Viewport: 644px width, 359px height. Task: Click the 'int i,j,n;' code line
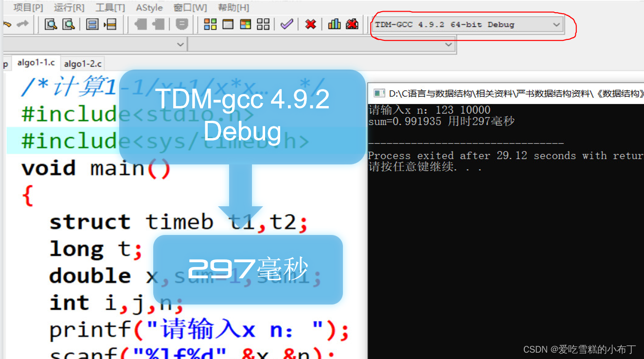pos(116,303)
